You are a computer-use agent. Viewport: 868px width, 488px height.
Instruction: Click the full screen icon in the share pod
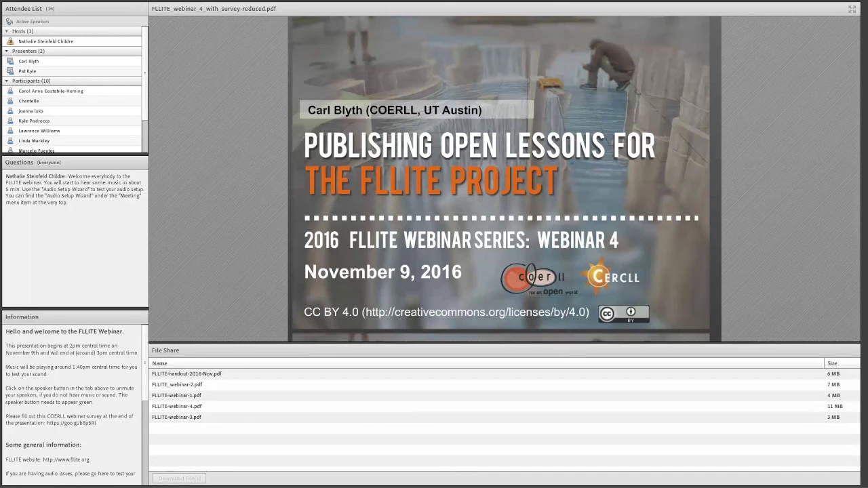click(x=852, y=9)
